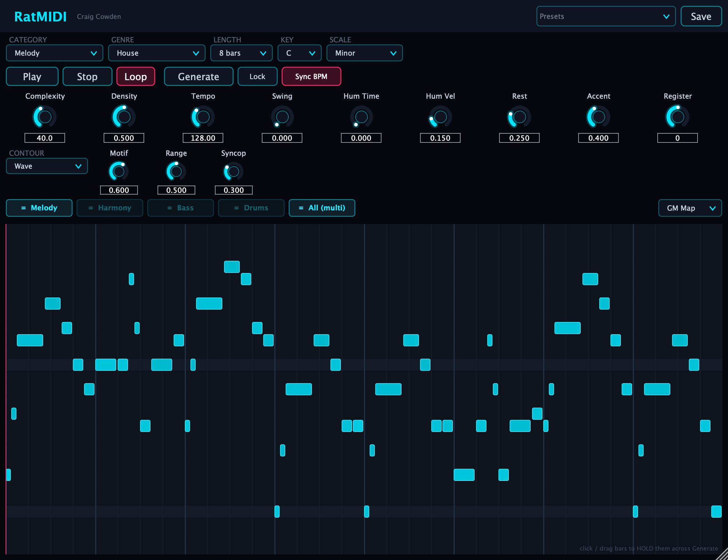Switch to the Bass track tab

pos(181,208)
